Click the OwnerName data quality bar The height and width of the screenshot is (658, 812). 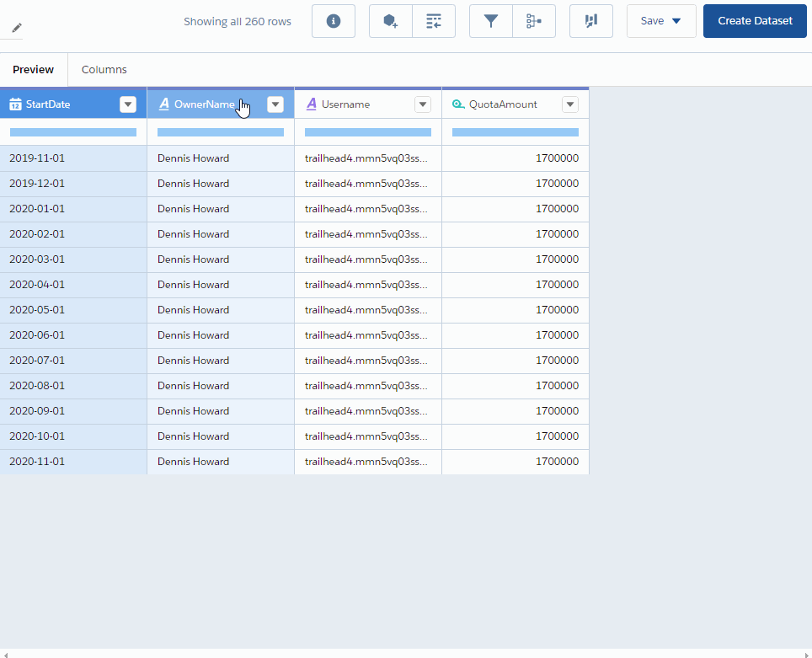point(221,132)
